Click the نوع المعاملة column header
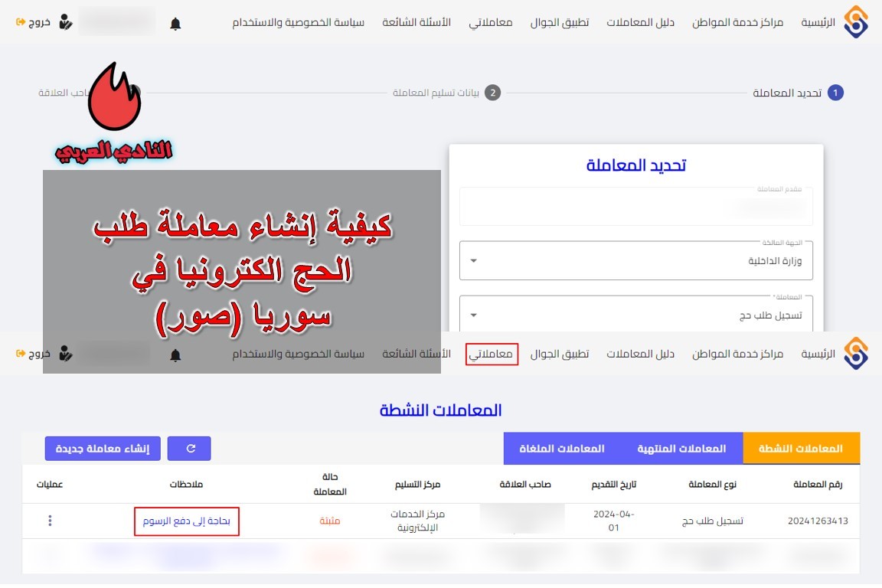This screenshot has height=588, width=882. tap(712, 485)
